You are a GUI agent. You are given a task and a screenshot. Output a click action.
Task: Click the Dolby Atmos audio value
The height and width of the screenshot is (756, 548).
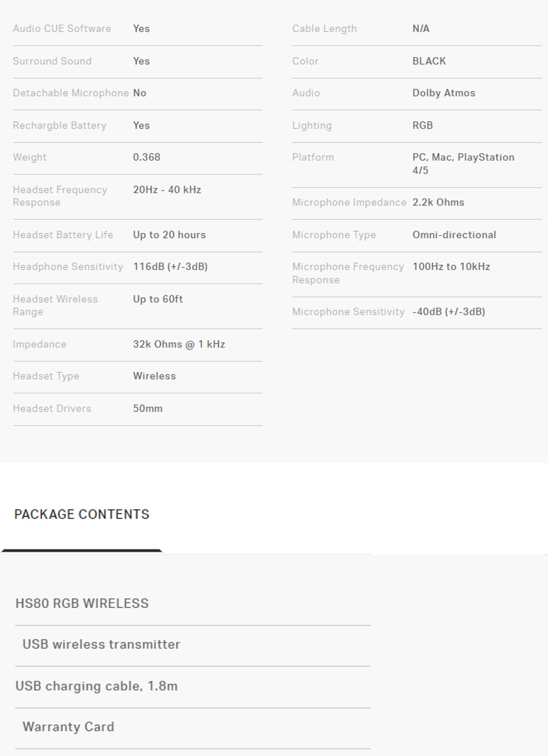(x=443, y=93)
